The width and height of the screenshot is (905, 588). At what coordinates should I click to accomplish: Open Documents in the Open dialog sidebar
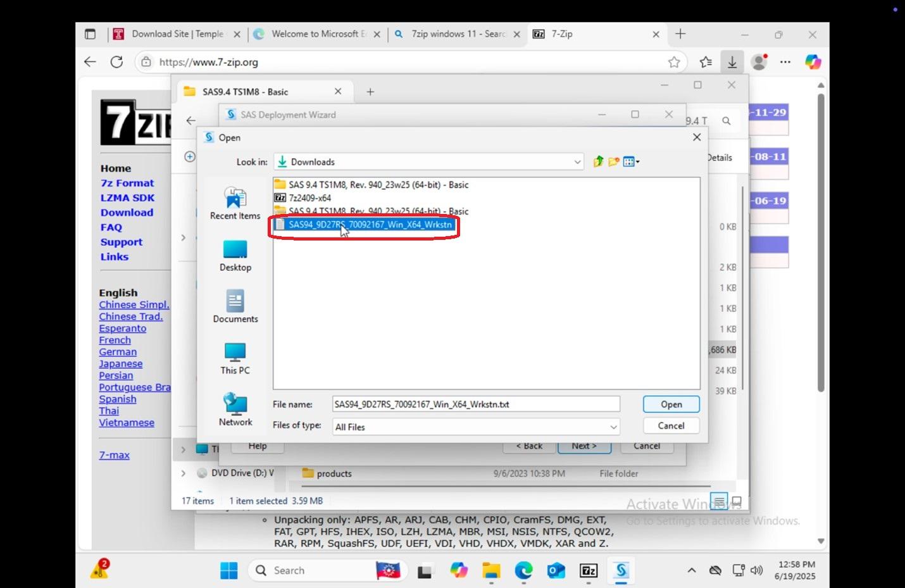[x=235, y=307]
